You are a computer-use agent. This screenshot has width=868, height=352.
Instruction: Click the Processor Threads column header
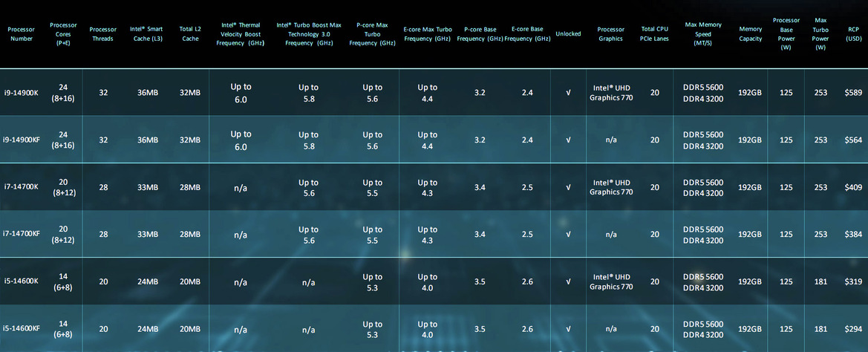click(x=103, y=34)
